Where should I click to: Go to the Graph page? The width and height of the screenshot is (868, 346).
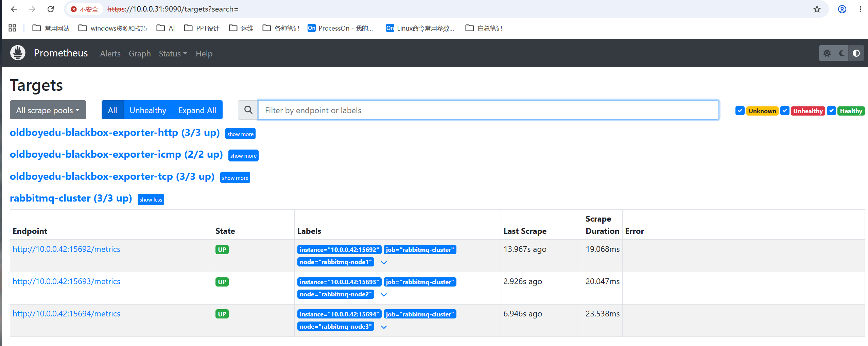click(x=140, y=53)
